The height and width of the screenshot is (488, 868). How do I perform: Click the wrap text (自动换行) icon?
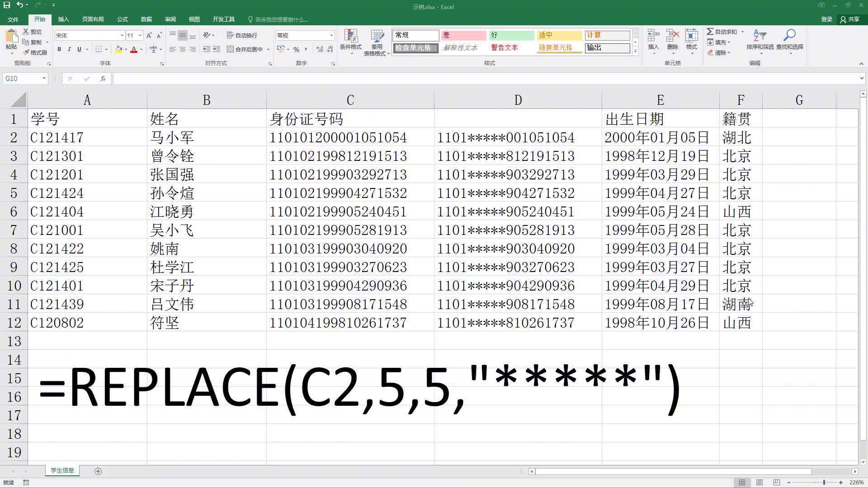(x=243, y=35)
